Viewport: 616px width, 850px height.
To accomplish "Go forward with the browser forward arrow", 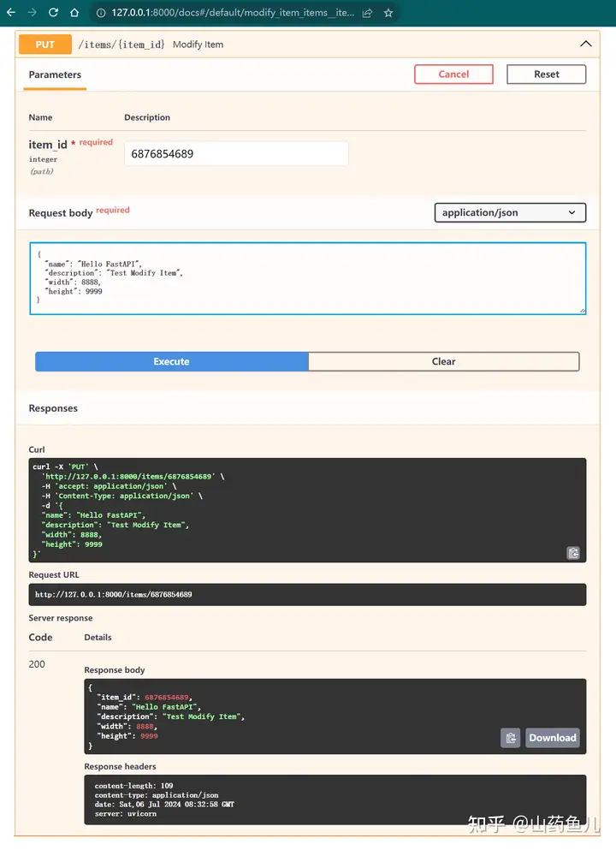I will coord(32,13).
